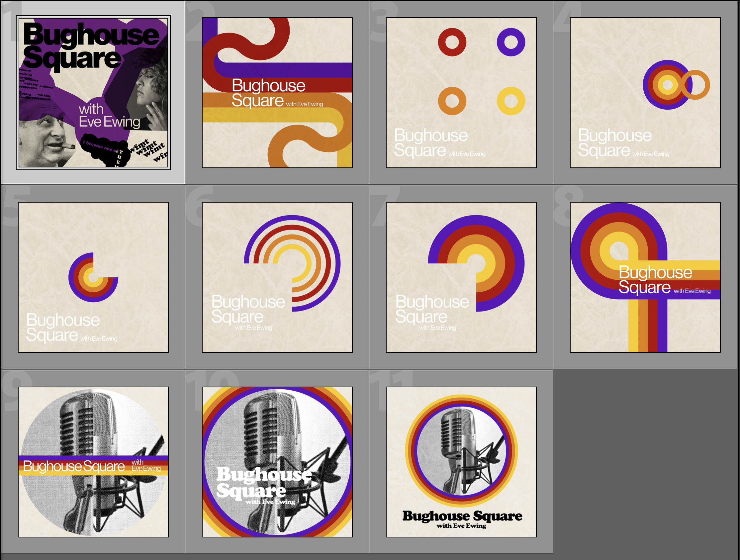Select thumbnail 2 with winding ribbon stripes
The width and height of the screenshot is (740, 560).
point(277,93)
